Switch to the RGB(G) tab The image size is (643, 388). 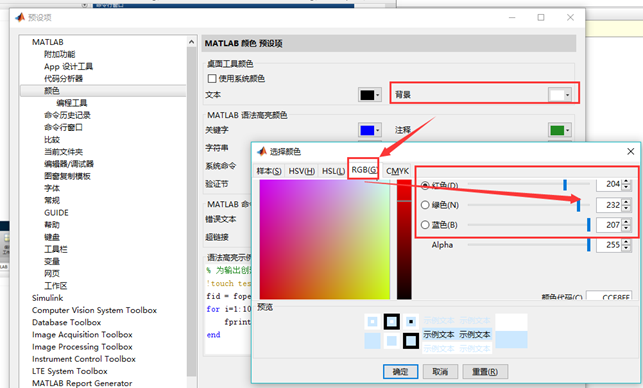[364, 169]
